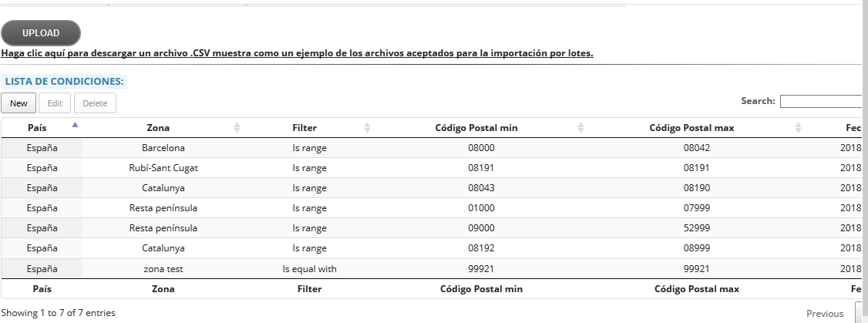This screenshot has width=868, height=323.
Task: Click the Zona column header text
Action: 158,127
